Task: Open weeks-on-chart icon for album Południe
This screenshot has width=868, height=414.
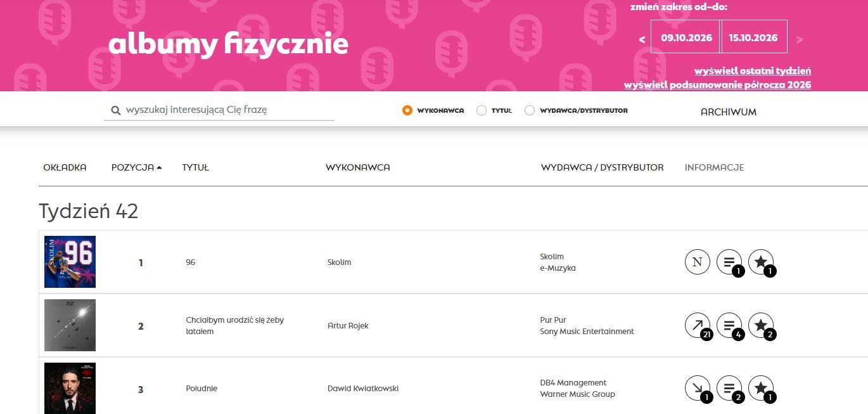Action: coord(729,389)
